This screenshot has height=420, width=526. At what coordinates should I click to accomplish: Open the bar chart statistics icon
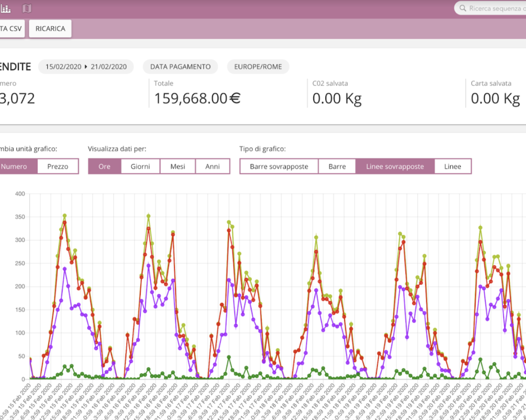[5, 8]
